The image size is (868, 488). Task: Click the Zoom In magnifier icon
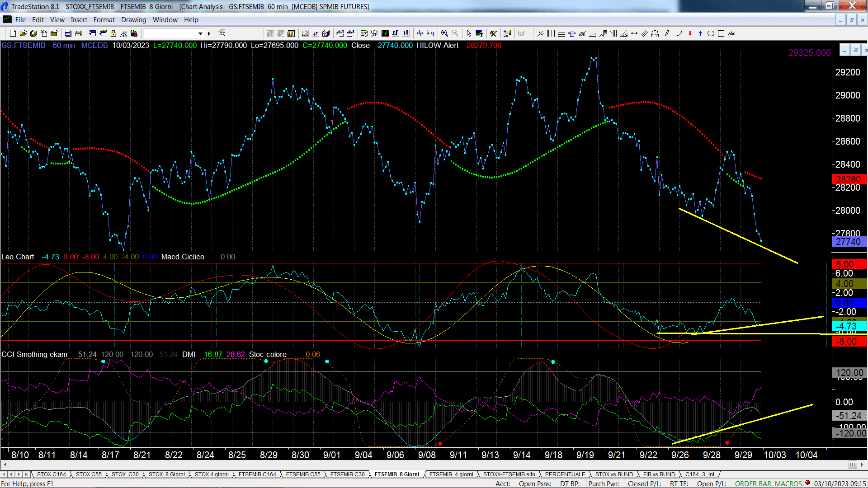pos(444,33)
